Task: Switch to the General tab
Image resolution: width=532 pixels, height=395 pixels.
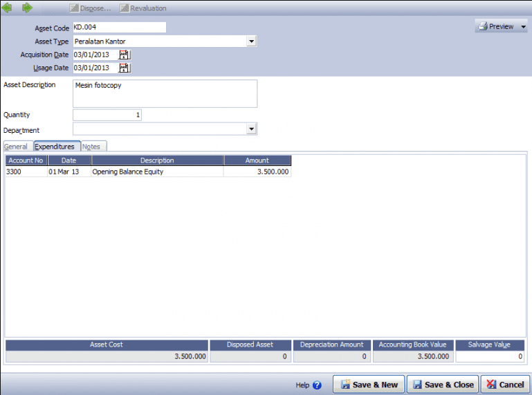Action: pyautogui.click(x=16, y=147)
